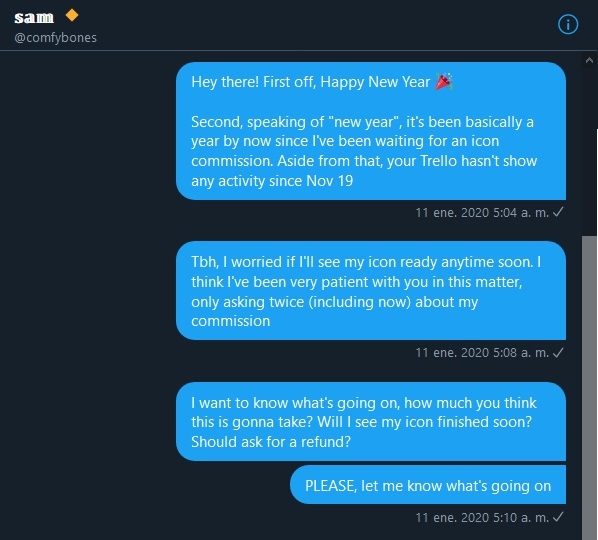The image size is (598, 540).
Task: Click the party popper emoji in first message
Action: click(444, 81)
